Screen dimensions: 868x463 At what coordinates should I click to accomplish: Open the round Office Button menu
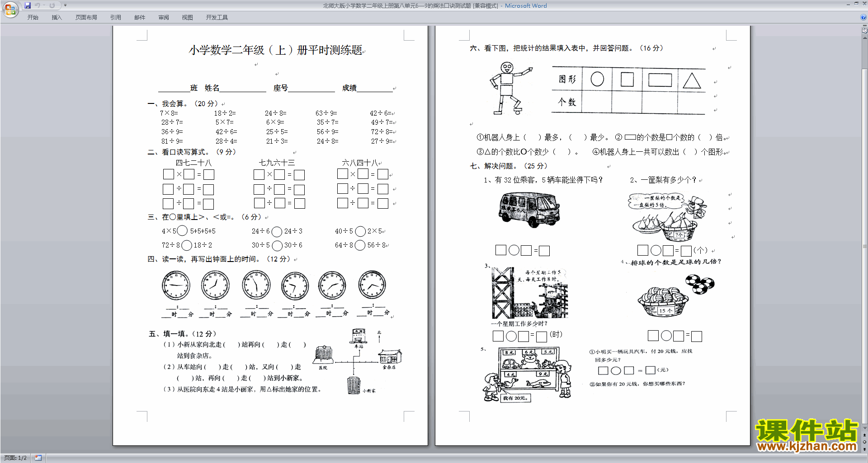(10, 9)
